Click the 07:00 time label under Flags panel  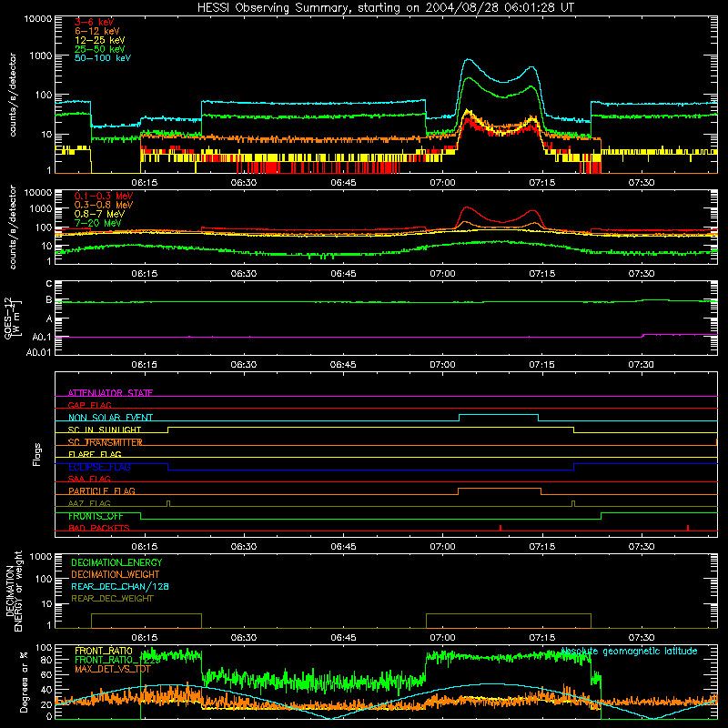coord(442,547)
